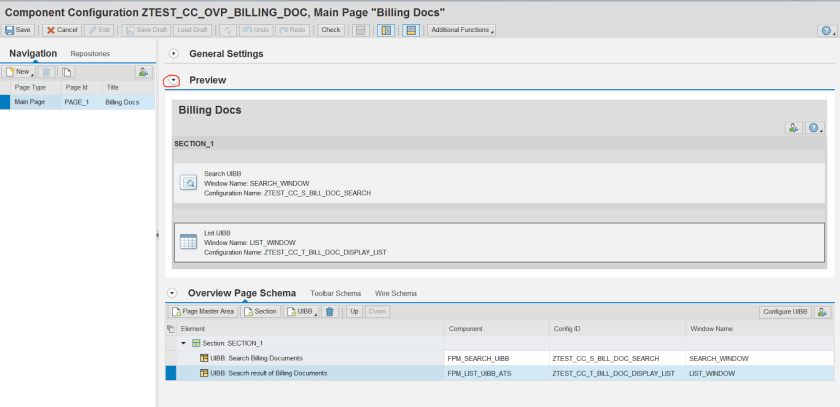Click the SEARCH_WINDOW cell in the schema table

click(760, 358)
